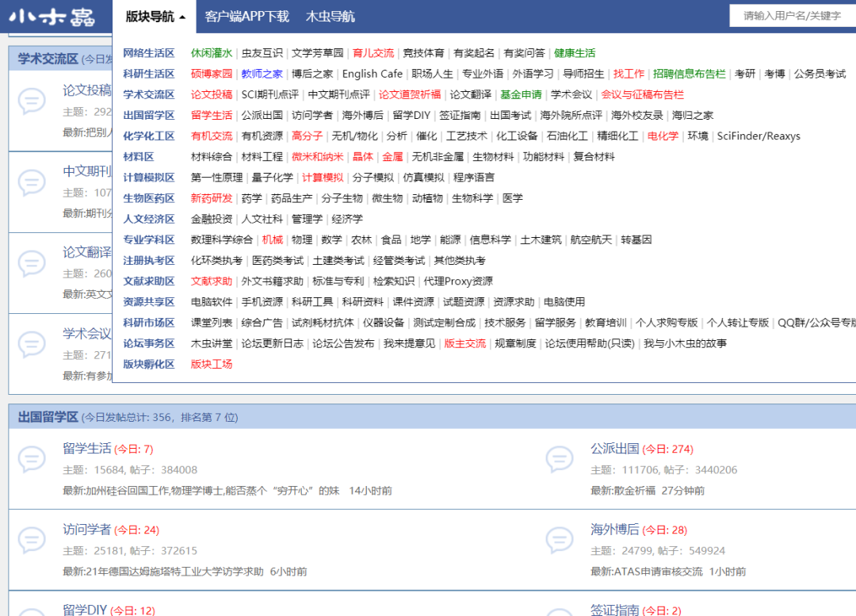Open the 版块孵化区 category
Screen dimensions: 856x616
pyautogui.click(x=148, y=364)
